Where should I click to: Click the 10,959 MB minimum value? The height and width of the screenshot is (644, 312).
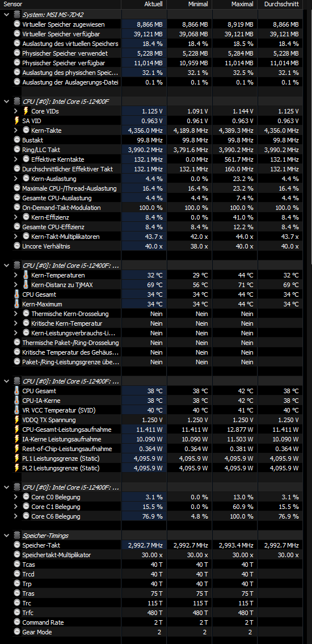[x=194, y=63]
